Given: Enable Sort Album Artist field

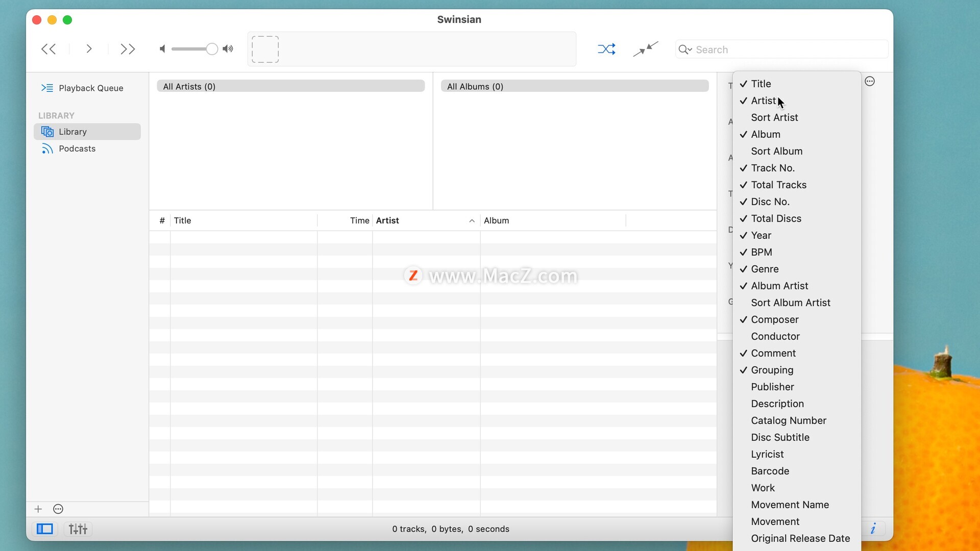Looking at the screenshot, I should click(x=797, y=303).
